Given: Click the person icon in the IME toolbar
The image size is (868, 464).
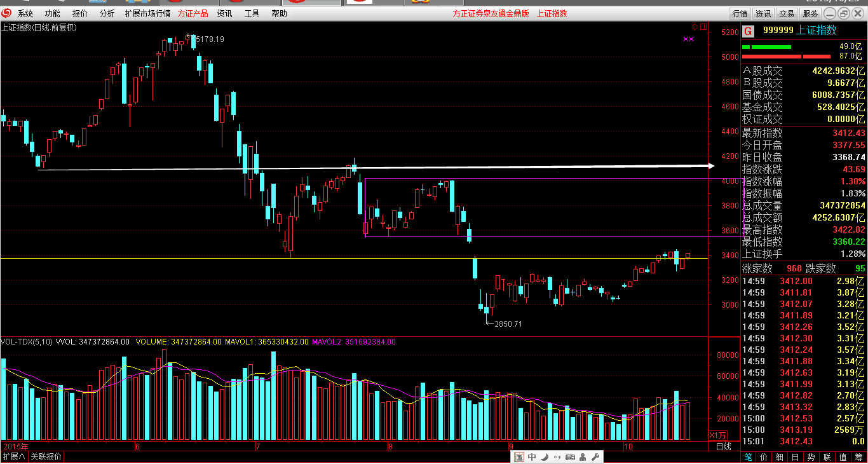Looking at the screenshot, I should click(583, 457).
